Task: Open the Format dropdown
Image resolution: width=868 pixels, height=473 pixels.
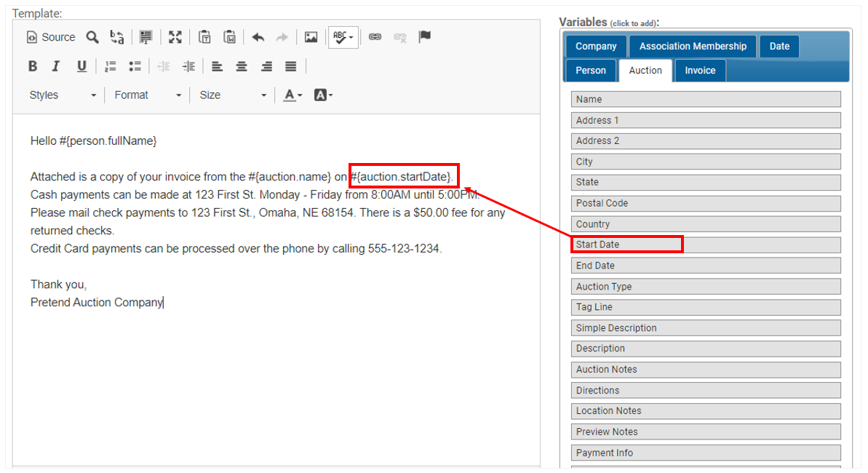Action: [x=147, y=95]
